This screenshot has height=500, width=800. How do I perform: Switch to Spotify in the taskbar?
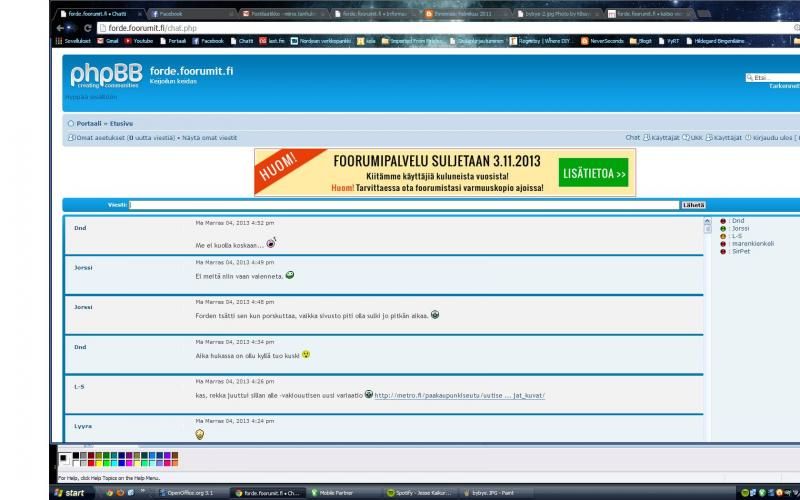click(419, 493)
